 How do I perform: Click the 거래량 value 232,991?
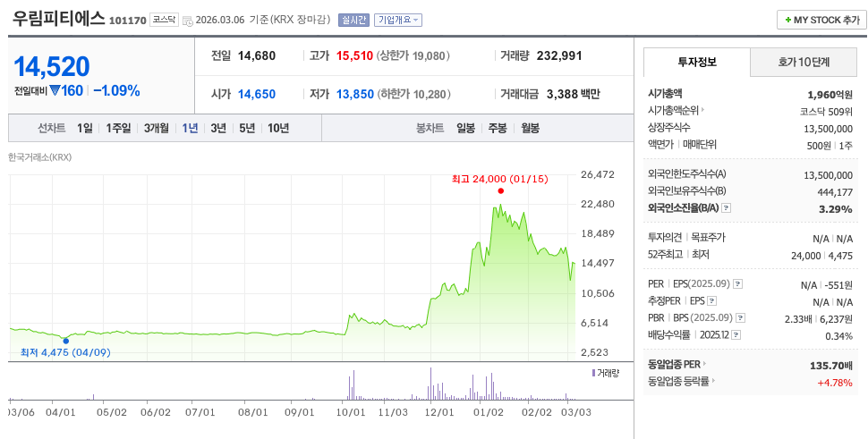coord(559,55)
